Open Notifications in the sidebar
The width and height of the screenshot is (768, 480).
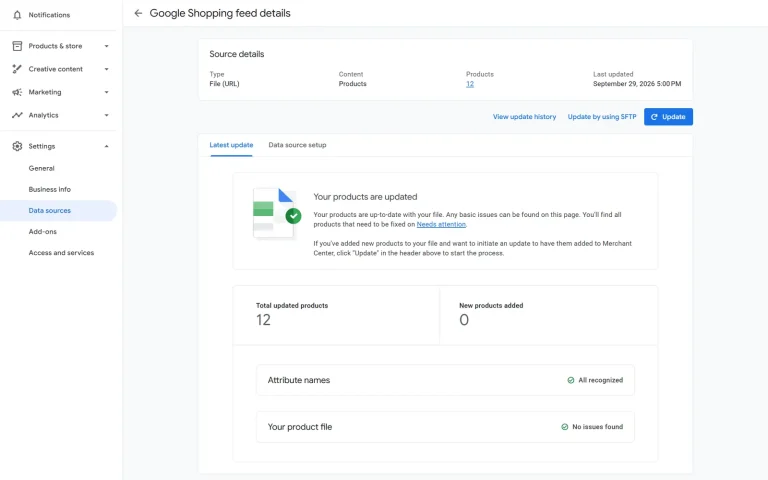click(x=49, y=15)
